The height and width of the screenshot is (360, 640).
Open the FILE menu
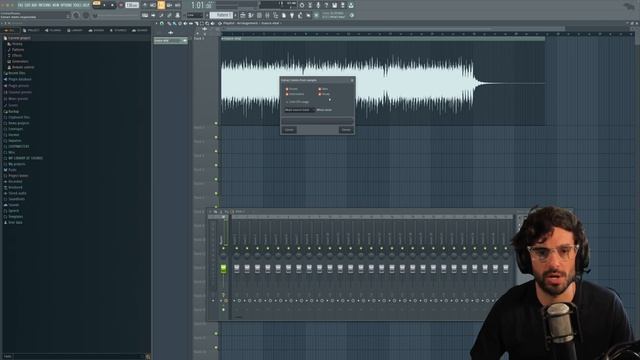click(x=20, y=5)
